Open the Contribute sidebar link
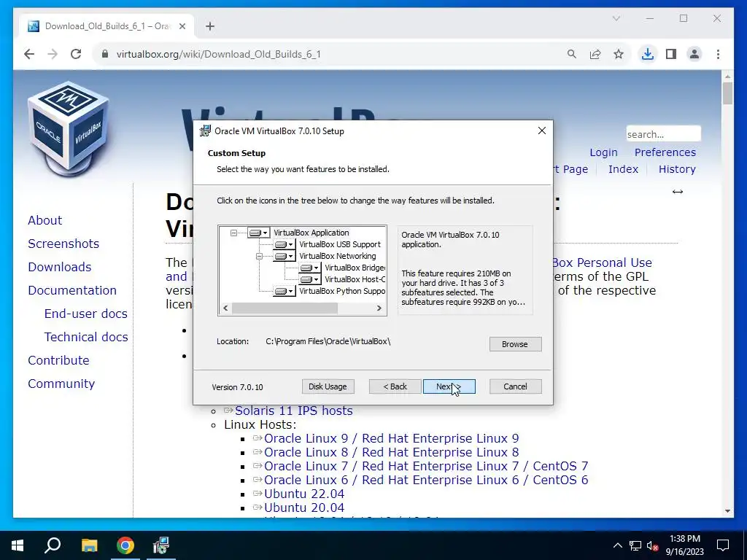The width and height of the screenshot is (747, 560). (58, 360)
